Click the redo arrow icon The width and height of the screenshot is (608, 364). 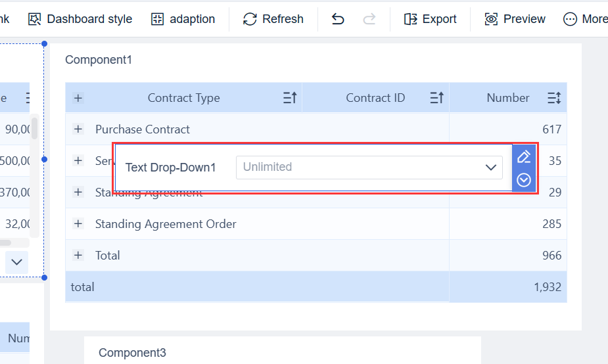[369, 19]
